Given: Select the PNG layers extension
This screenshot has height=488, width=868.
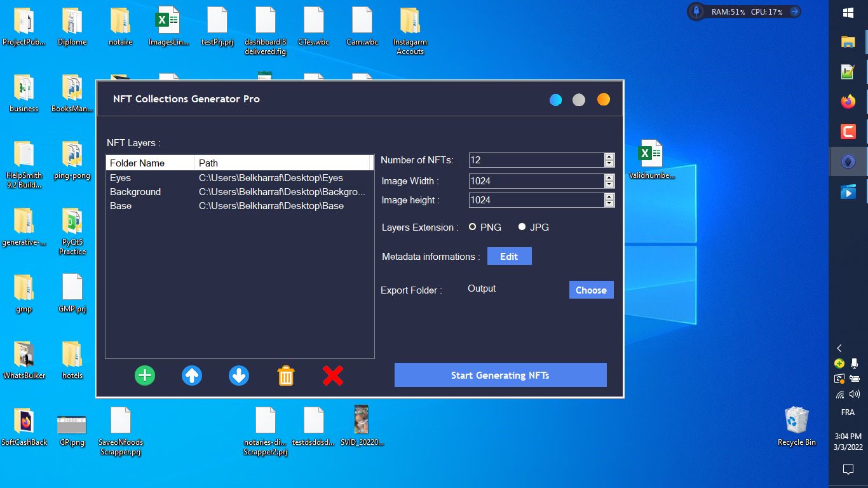Looking at the screenshot, I should [x=473, y=227].
